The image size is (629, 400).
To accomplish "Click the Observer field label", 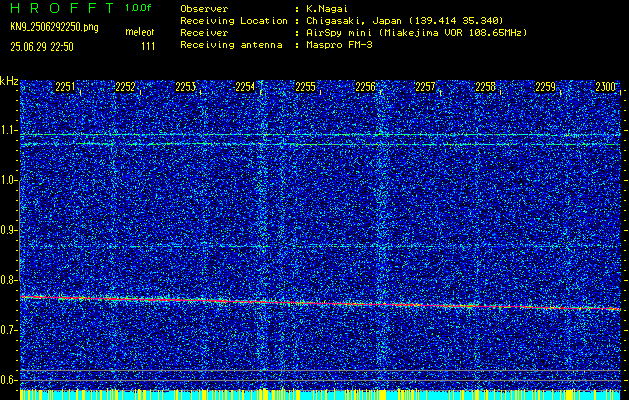I will 204,8.
